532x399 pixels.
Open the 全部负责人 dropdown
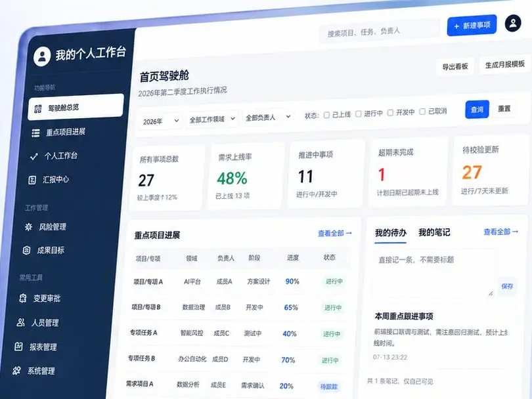coord(268,117)
